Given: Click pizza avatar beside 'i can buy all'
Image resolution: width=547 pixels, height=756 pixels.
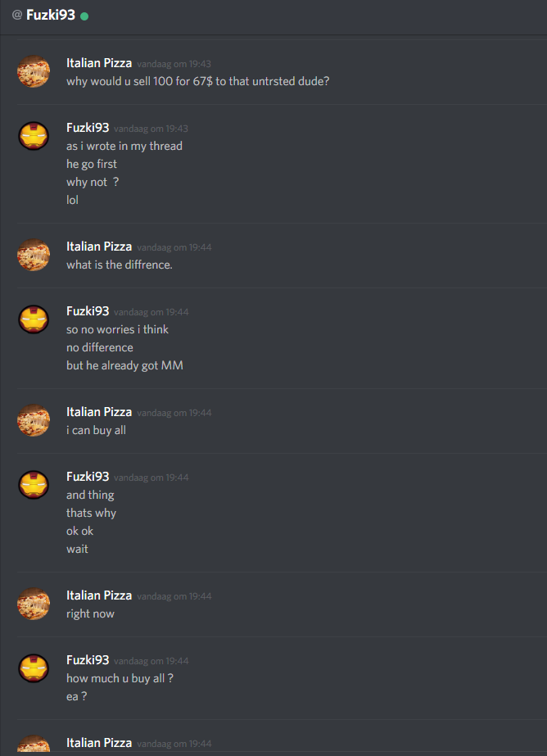Looking at the screenshot, I should 34,420.
